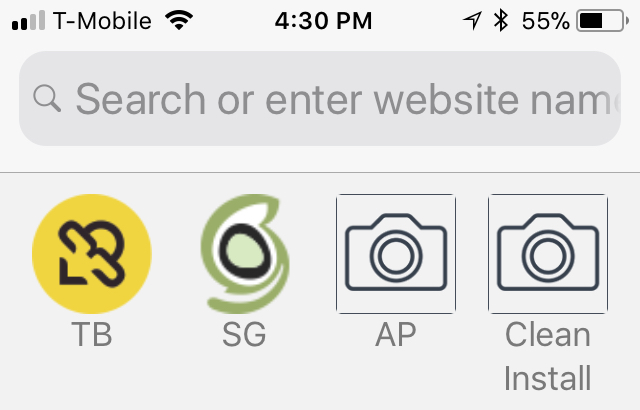Image resolution: width=640 pixels, height=410 pixels.
Task: Tap the battery level icon
Action: [603, 21]
